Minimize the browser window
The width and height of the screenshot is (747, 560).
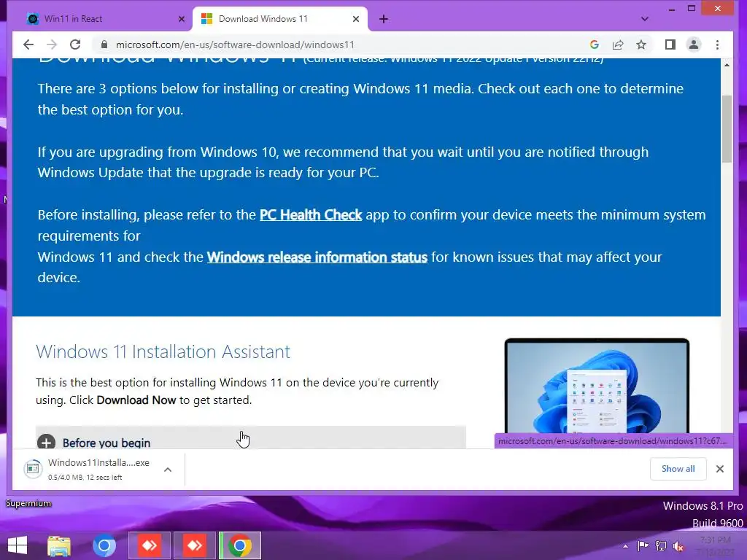[672, 9]
